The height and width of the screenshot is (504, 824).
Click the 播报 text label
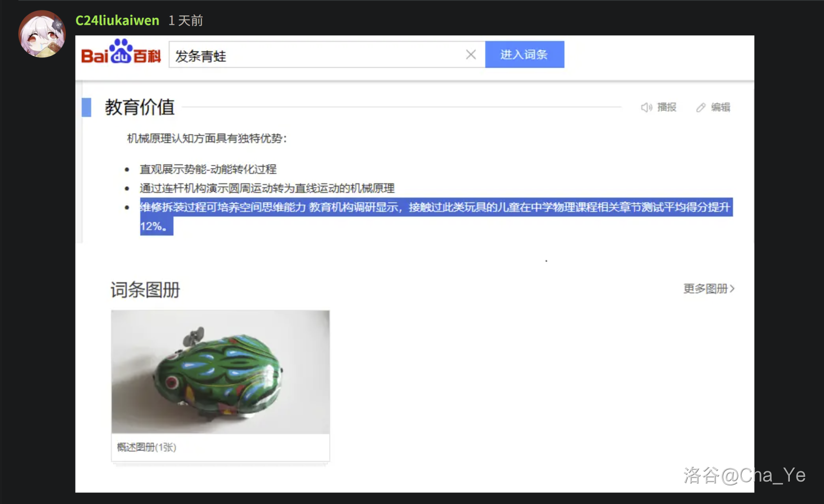(667, 107)
